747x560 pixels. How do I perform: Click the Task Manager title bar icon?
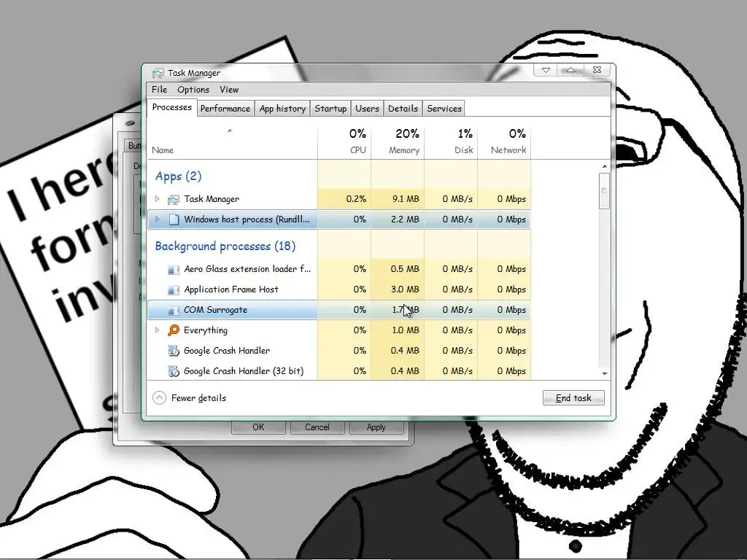(x=158, y=73)
